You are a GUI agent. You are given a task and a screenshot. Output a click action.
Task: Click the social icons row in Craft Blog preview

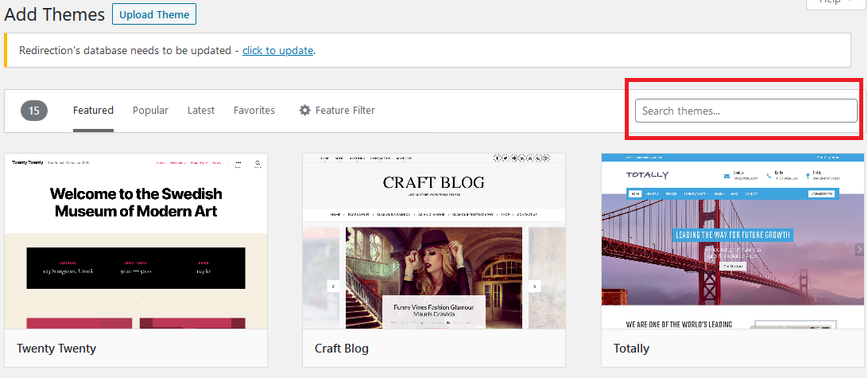522,158
